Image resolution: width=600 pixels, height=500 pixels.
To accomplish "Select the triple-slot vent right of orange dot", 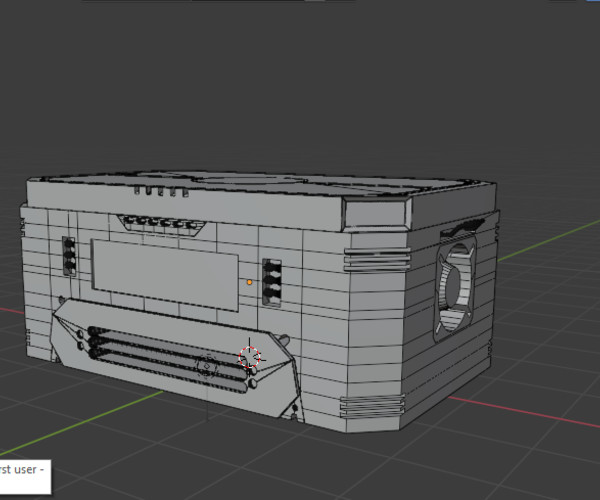I will (x=272, y=283).
